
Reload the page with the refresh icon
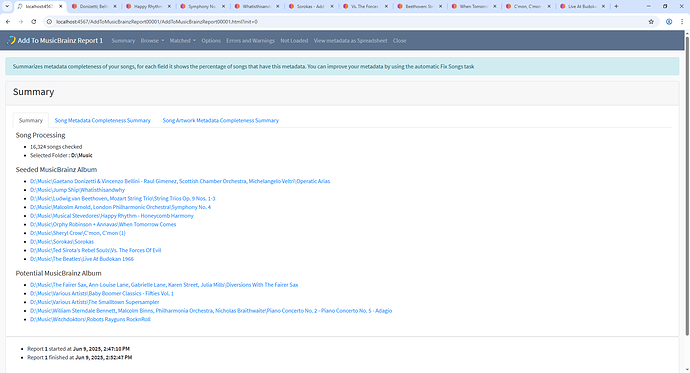[x=33, y=22]
